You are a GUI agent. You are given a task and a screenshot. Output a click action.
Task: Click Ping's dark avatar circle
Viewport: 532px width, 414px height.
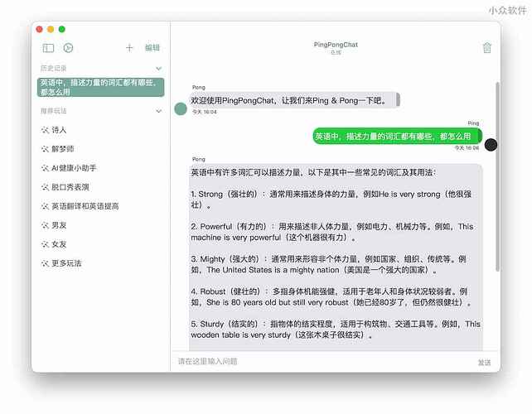click(491, 145)
